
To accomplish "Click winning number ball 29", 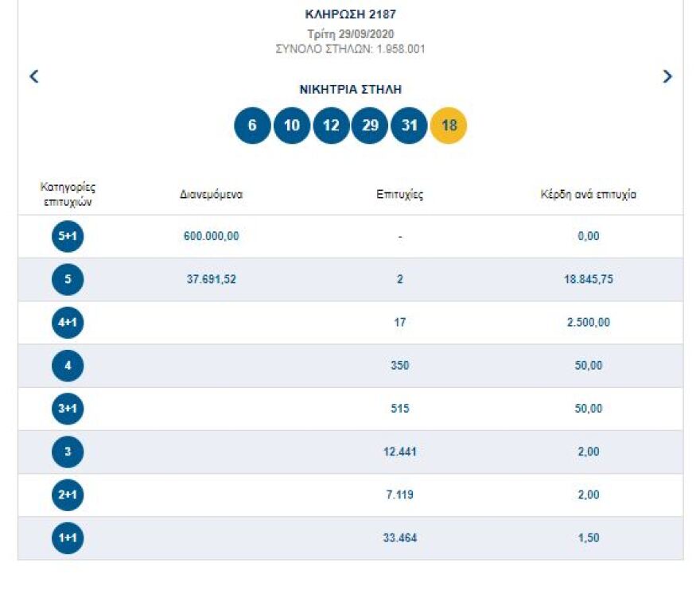I will pos(370,126).
